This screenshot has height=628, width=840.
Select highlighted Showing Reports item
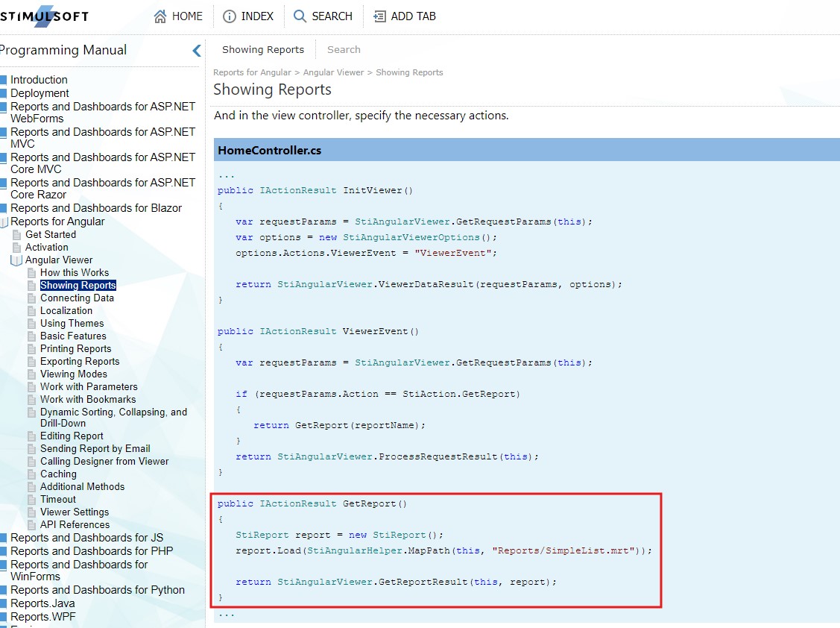(78, 286)
